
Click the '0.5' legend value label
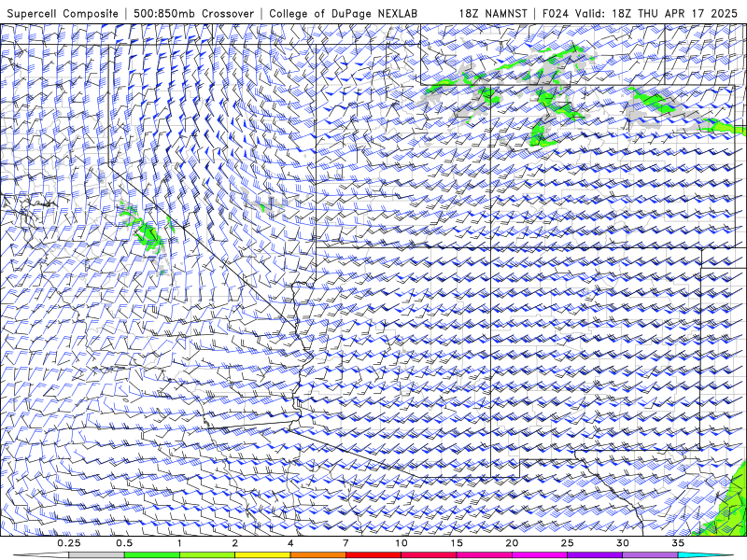tap(124, 543)
